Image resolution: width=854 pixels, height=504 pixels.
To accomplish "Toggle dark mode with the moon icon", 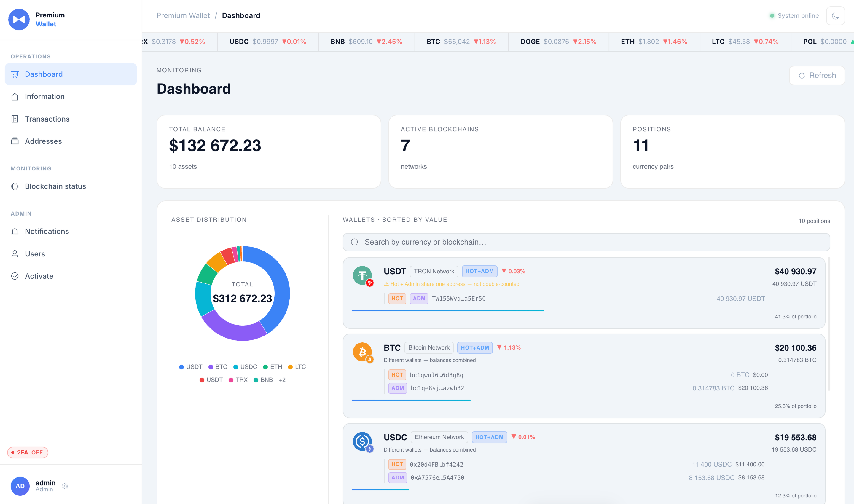I will click(835, 16).
